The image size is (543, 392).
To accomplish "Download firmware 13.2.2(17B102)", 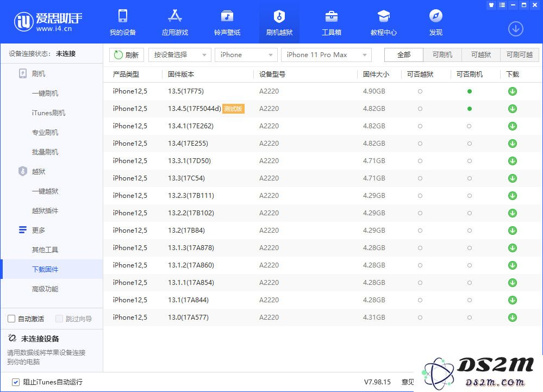I will [x=513, y=213].
